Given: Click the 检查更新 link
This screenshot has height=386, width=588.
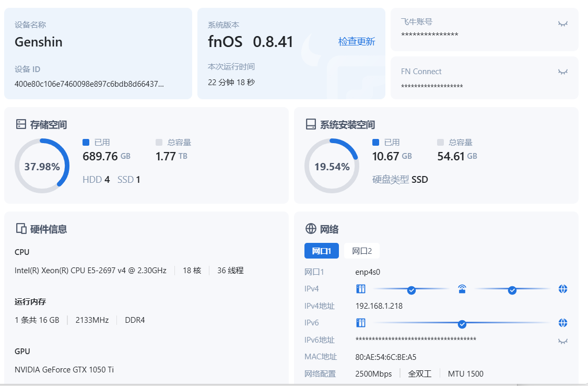Looking at the screenshot, I should tap(357, 42).
